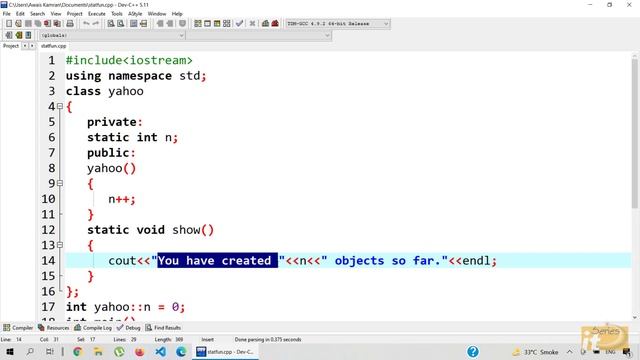Click the Replace toolbar icon

[x=120, y=24]
